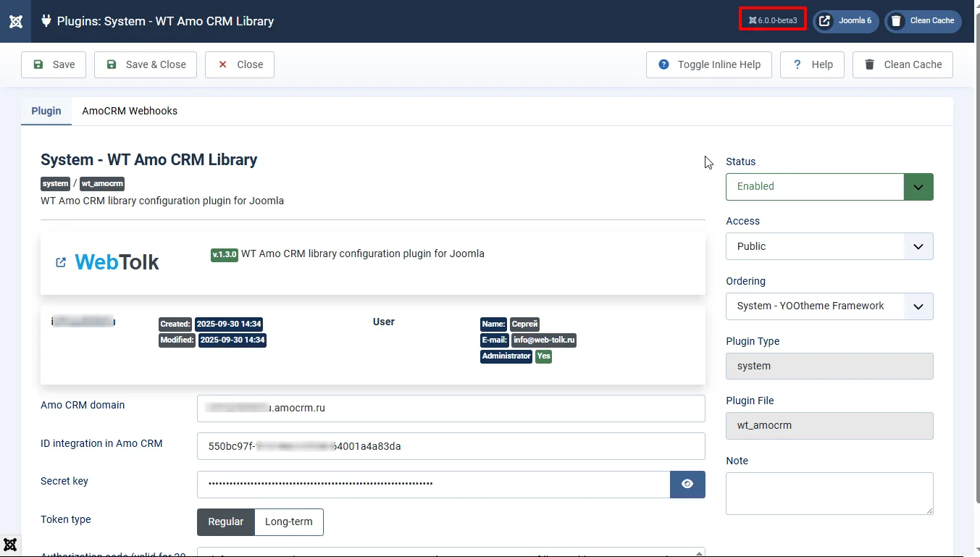
Task: Select the Long-term token type
Action: pyautogui.click(x=289, y=522)
